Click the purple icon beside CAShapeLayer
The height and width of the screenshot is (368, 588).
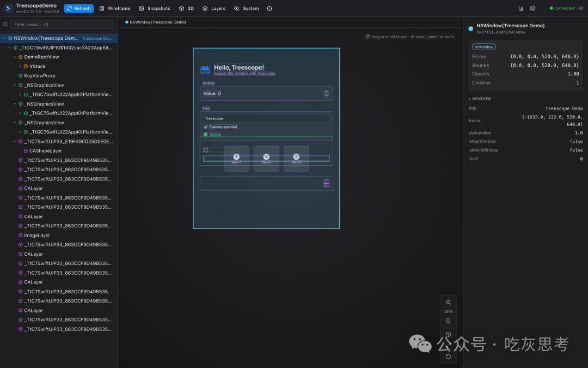[x=26, y=151]
